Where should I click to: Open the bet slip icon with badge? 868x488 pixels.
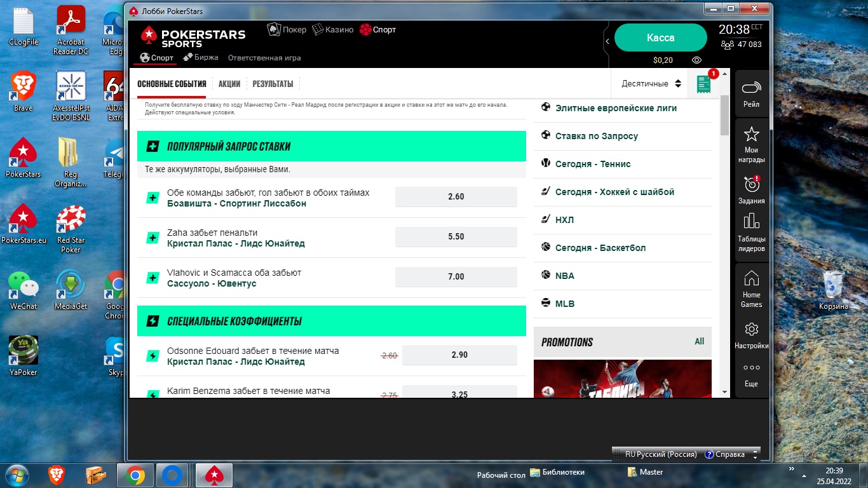point(703,84)
